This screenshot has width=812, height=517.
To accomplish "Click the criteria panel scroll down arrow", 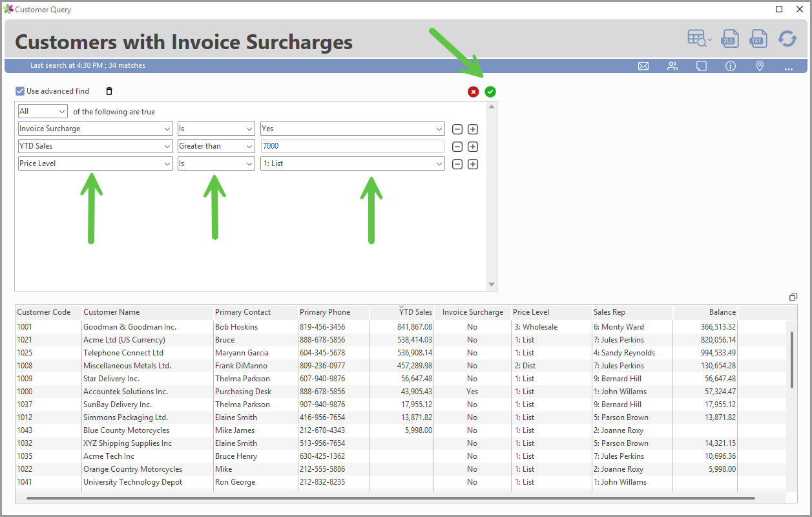I will coord(492,285).
